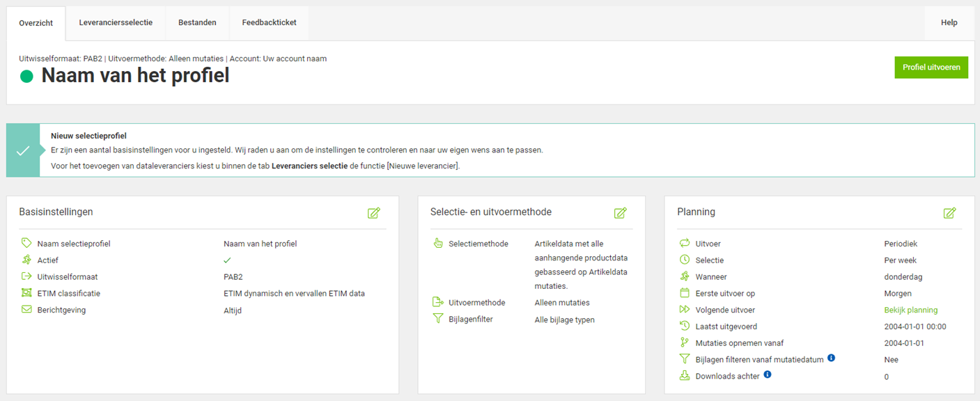Click the green status dot before profile name
Screen dimensions: 980x401
point(26,77)
